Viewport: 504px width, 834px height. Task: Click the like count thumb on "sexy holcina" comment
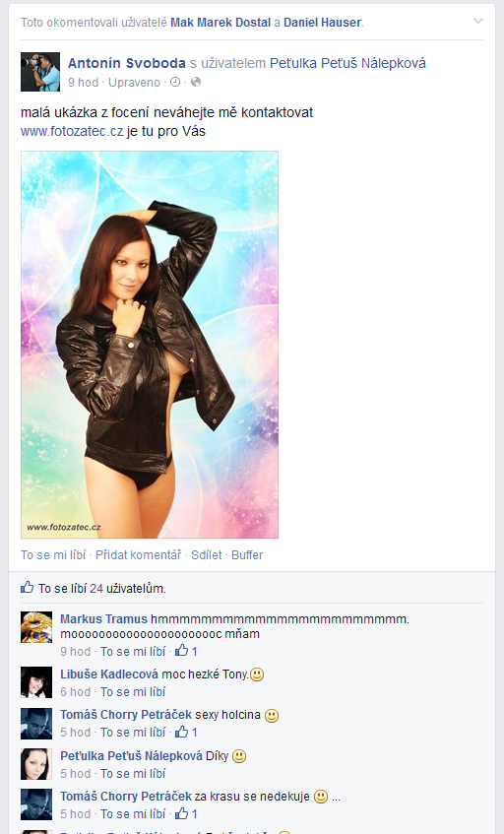182,732
